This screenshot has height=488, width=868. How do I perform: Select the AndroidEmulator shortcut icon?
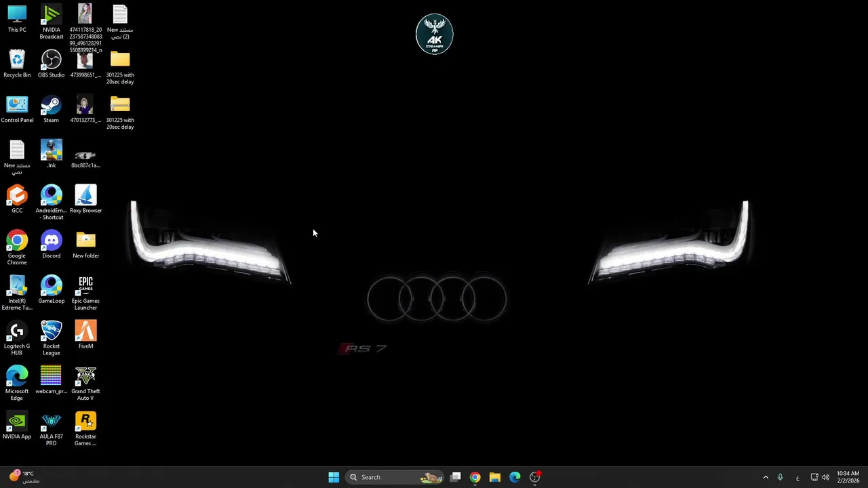[x=51, y=203]
